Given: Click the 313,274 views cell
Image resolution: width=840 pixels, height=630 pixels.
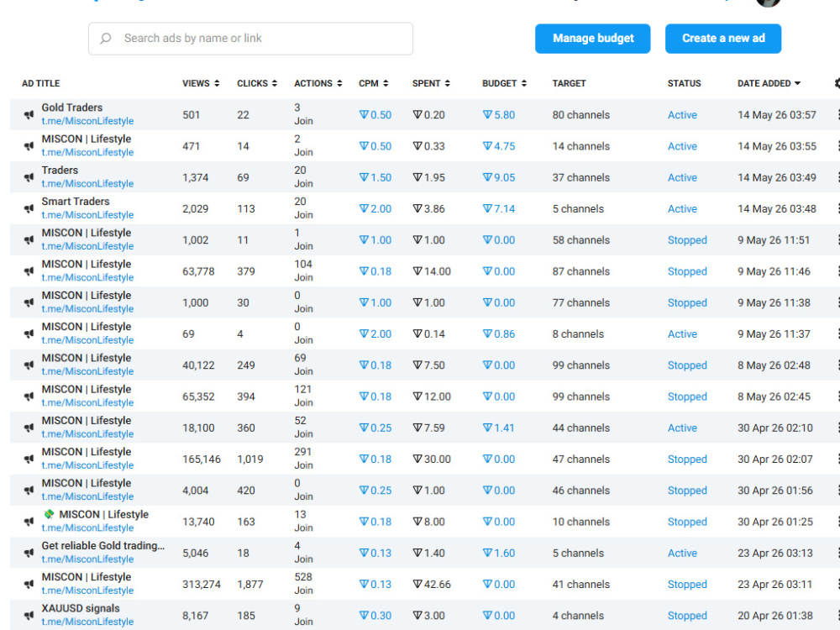Looking at the screenshot, I should point(202,584).
